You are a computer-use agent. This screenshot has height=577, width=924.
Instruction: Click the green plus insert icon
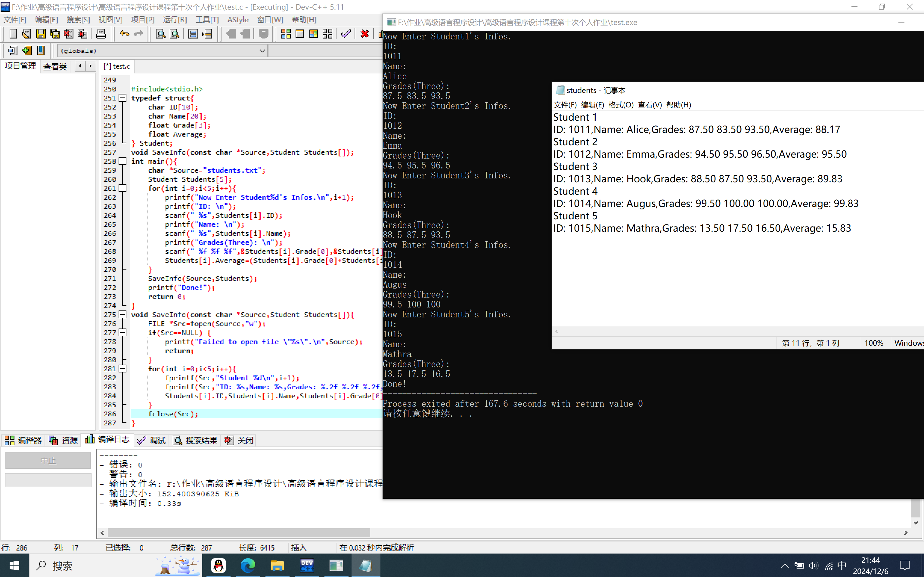click(27, 50)
